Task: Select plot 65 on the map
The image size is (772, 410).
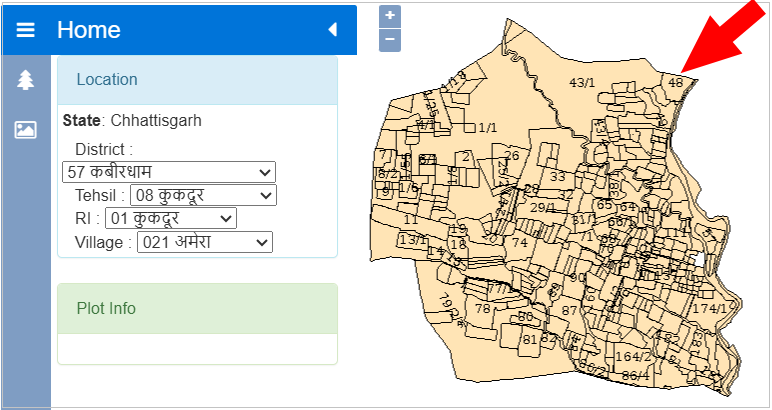Action: click(x=604, y=205)
